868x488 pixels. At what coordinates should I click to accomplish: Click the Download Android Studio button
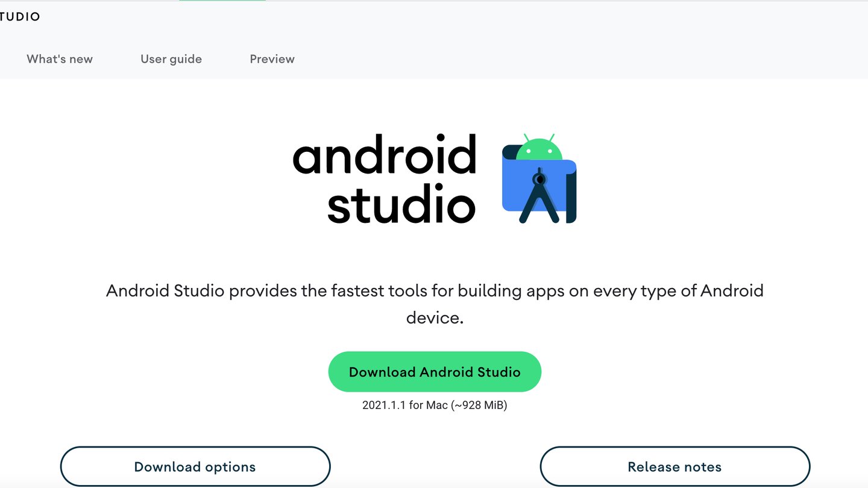coord(435,372)
